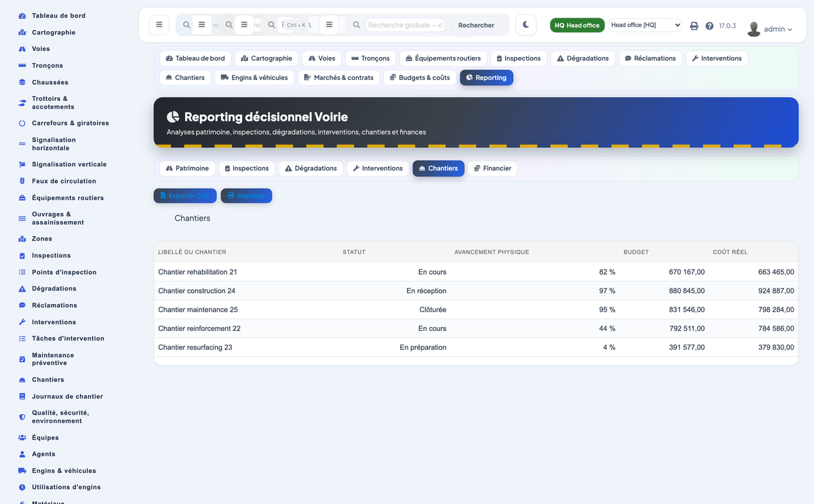Open Ouvrages & assainissement sidebar entry
Image resolution: width=814 pixels, height=504 pixels.
coord(58,218)
